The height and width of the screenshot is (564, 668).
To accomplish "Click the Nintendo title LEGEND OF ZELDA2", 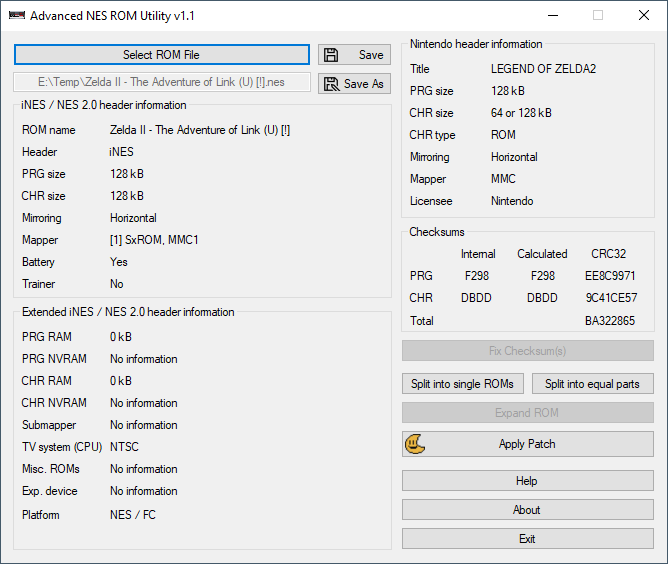I will 542,69.
